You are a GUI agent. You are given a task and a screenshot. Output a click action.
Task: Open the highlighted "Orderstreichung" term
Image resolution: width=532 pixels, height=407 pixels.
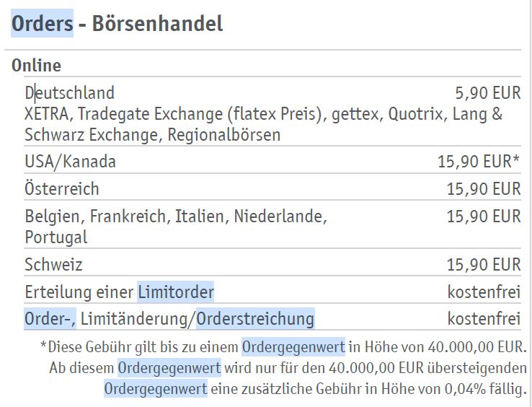(x=255, y=318)
